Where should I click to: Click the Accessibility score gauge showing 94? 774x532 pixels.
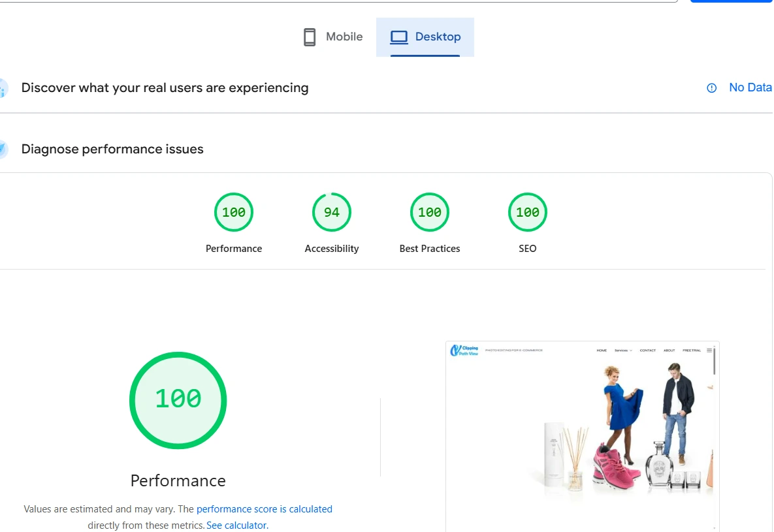[331, 212]
